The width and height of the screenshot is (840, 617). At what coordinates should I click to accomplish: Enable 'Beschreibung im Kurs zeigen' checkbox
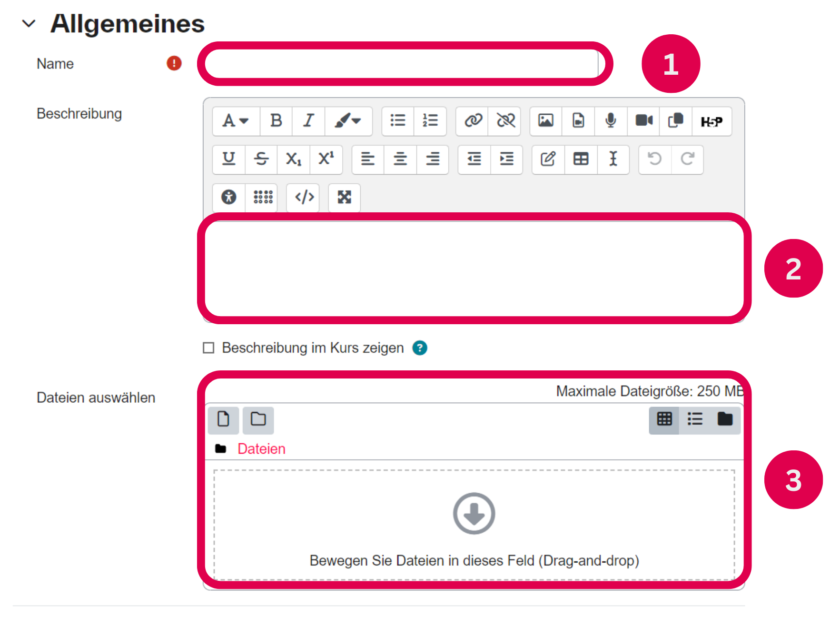click(x=208, y=348)
